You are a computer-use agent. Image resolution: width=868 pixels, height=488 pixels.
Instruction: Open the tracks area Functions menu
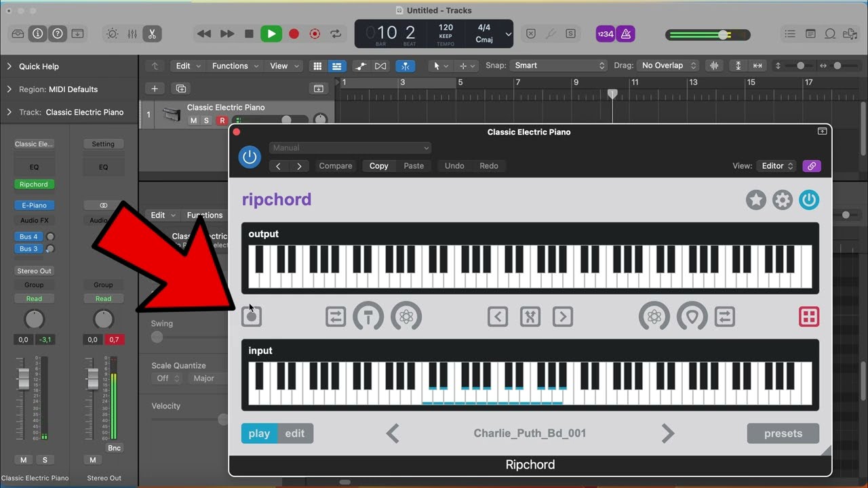(235, 66)
